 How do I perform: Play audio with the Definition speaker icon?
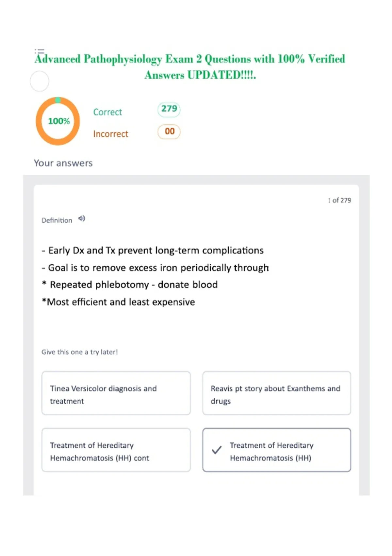coord(82,218)
